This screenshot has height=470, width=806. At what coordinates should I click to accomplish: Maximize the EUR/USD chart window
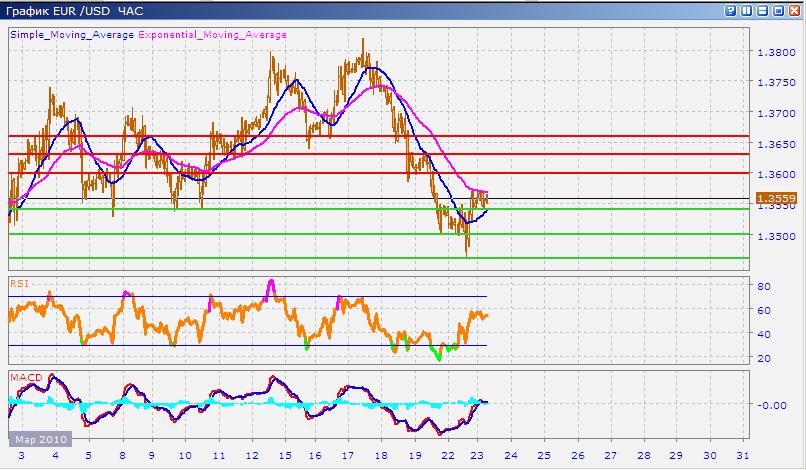(x=777, y=11)
